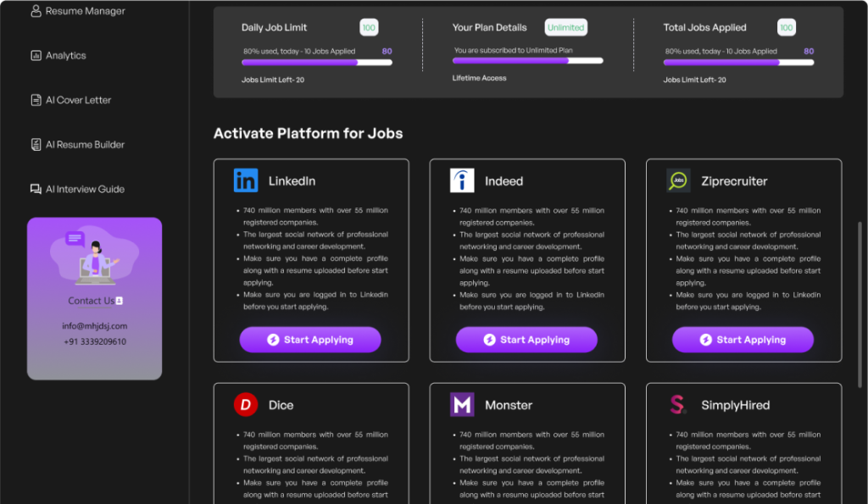Click the Total Jobs Applied progress bar

(738, 63)
